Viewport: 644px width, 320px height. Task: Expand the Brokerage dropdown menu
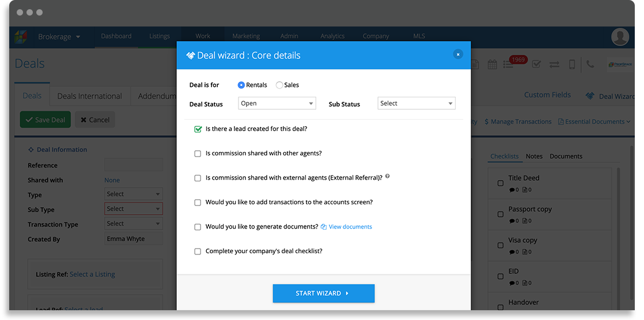pos(59,37)
